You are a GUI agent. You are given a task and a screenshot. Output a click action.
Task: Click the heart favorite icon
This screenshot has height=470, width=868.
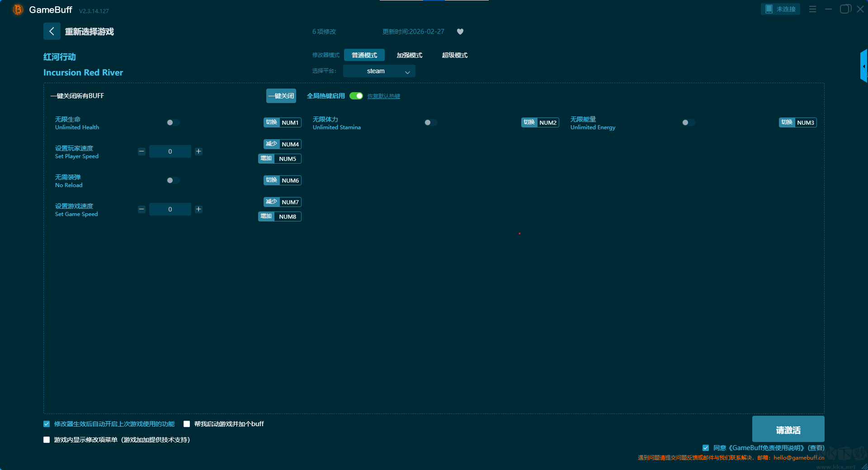460,32
